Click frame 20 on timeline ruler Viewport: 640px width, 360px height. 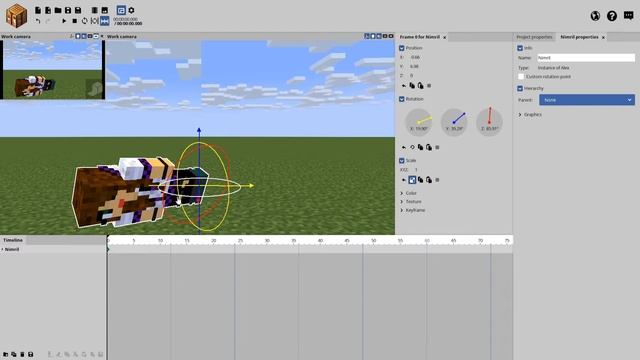click(x=213, y=241)
